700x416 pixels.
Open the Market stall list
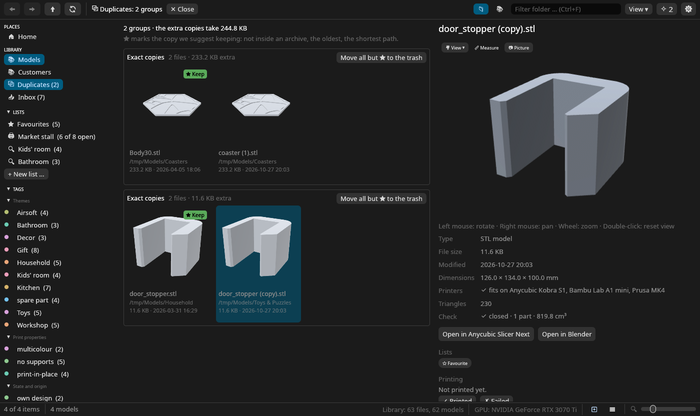(51, 137)
